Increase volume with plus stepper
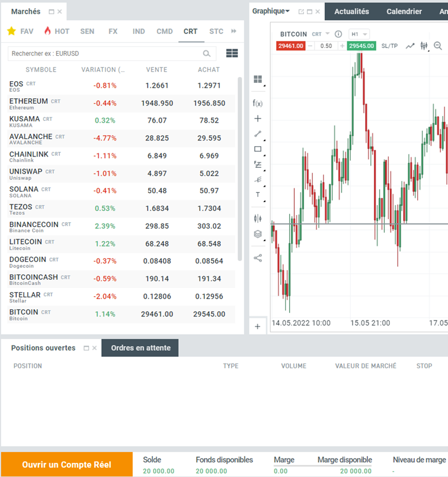The width and height of the screenshot is (448, 477). click(x=342, y=46)
